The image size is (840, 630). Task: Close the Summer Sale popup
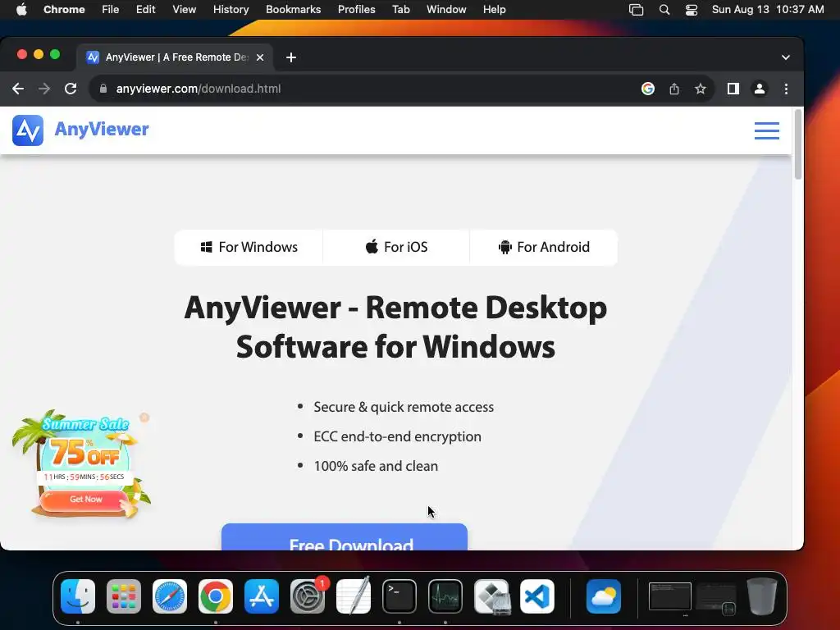tap(144, 418)
